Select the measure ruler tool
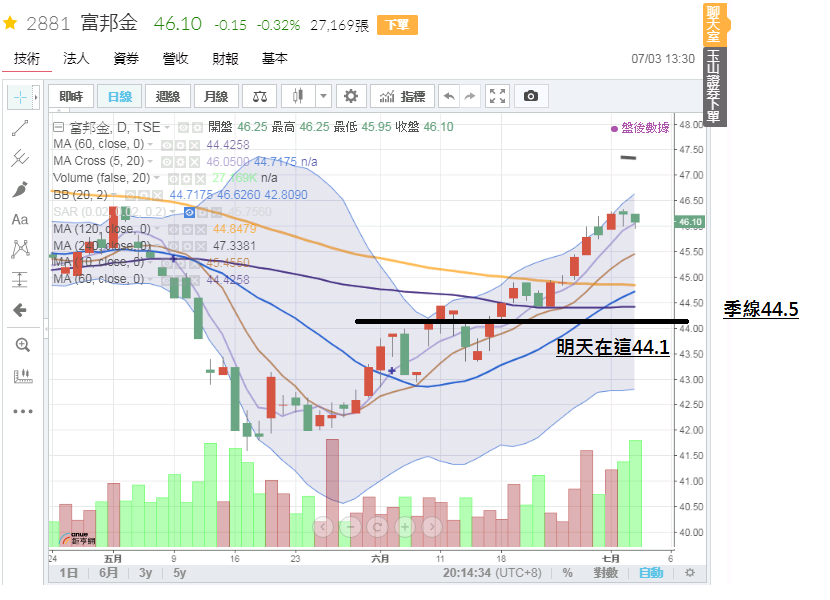Image resolution: width=830 pixels, height=600 pixels. coord(22,377)
